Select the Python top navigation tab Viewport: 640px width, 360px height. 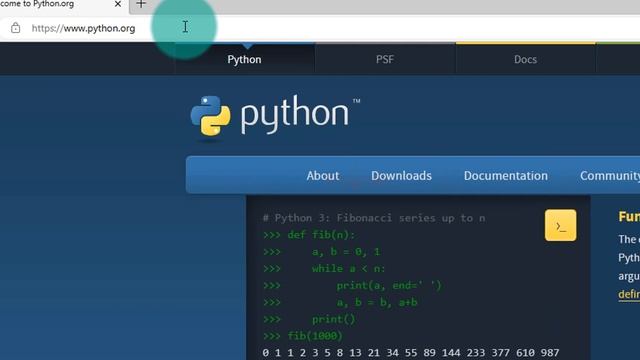click(x=244, y=59)
